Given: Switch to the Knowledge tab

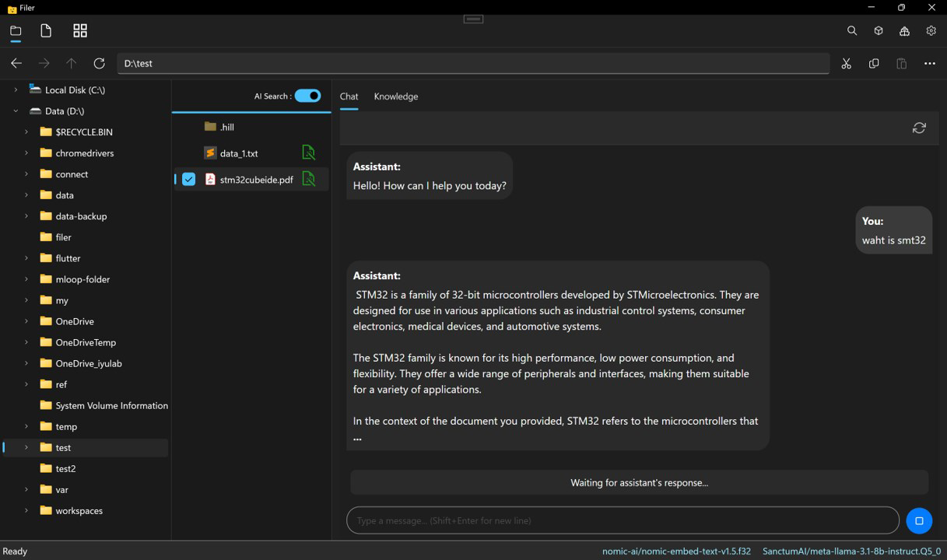Looking at the screenshot, I should tap(395, 96).
